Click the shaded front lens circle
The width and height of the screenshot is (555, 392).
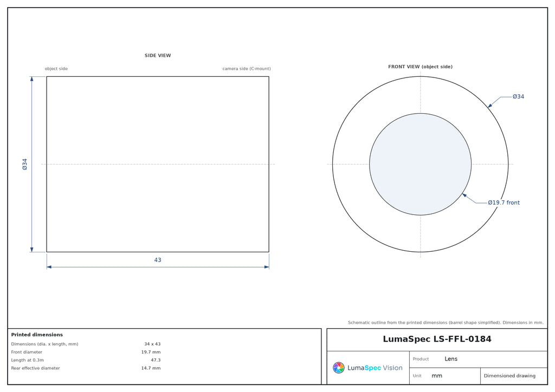coord(420,164)
